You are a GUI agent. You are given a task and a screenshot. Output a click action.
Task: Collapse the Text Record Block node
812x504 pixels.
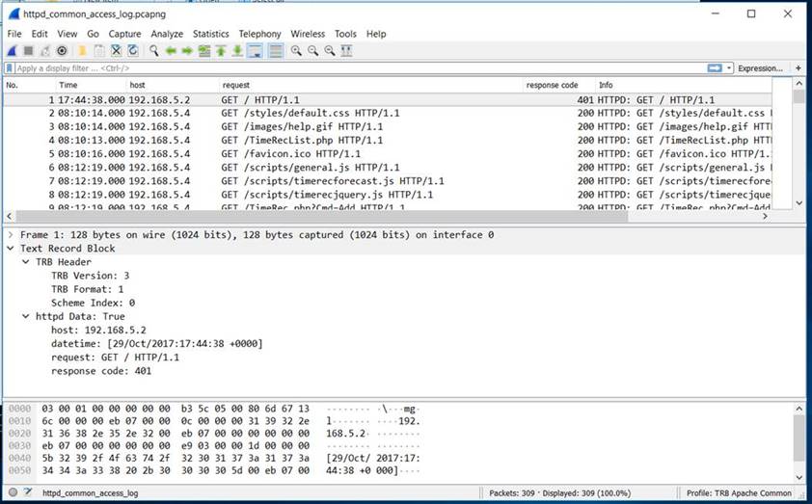pyautogui.click(x=11, y=249)
